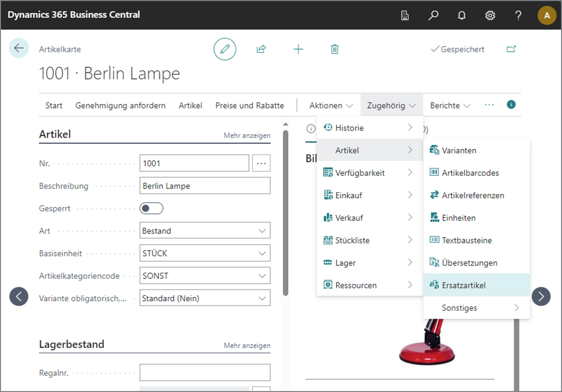Toggle the Gesperrt switch
This screenshot has width=562, height=392.
pos(151,208)
